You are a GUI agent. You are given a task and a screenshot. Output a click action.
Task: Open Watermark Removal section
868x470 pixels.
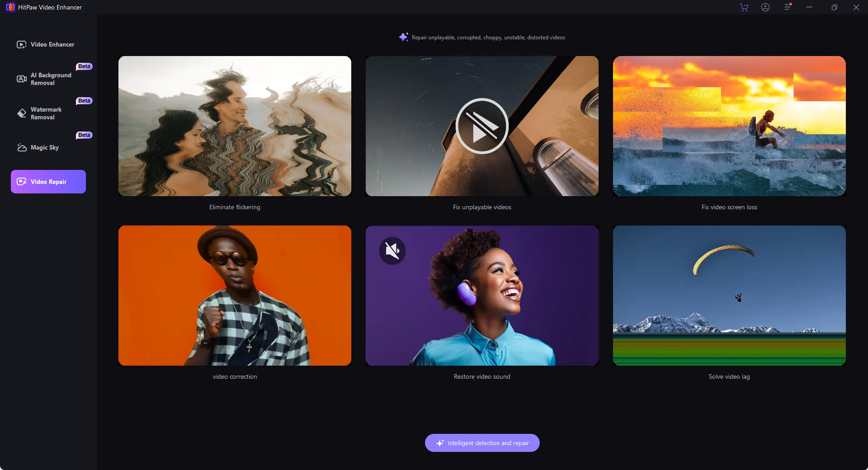[x=48, y=113]
